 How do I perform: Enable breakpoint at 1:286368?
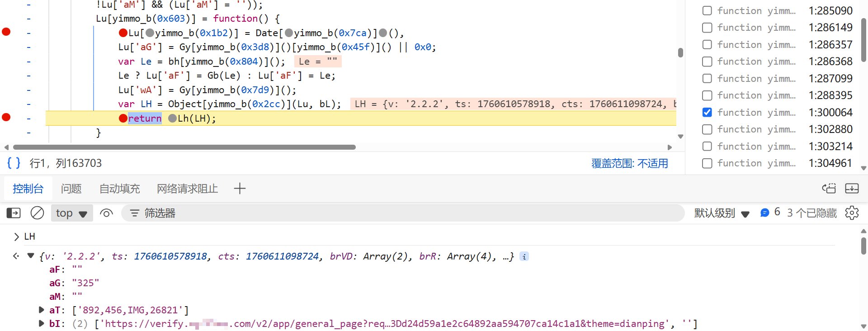coord(707,61)
